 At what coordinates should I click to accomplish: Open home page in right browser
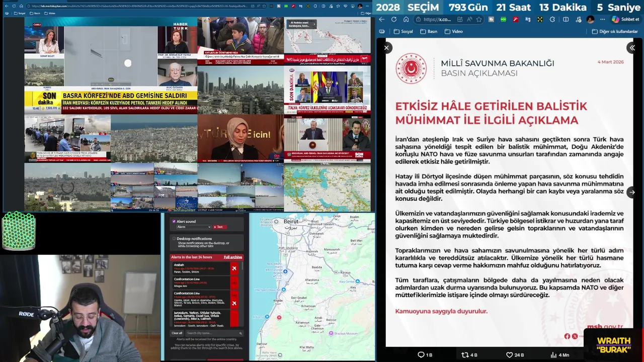tap(406, 20)
